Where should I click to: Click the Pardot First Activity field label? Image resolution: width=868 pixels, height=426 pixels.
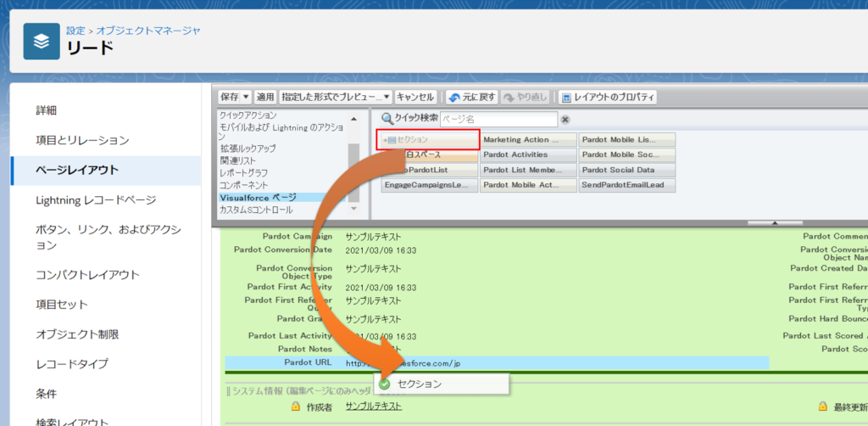[x=290, y=287]
